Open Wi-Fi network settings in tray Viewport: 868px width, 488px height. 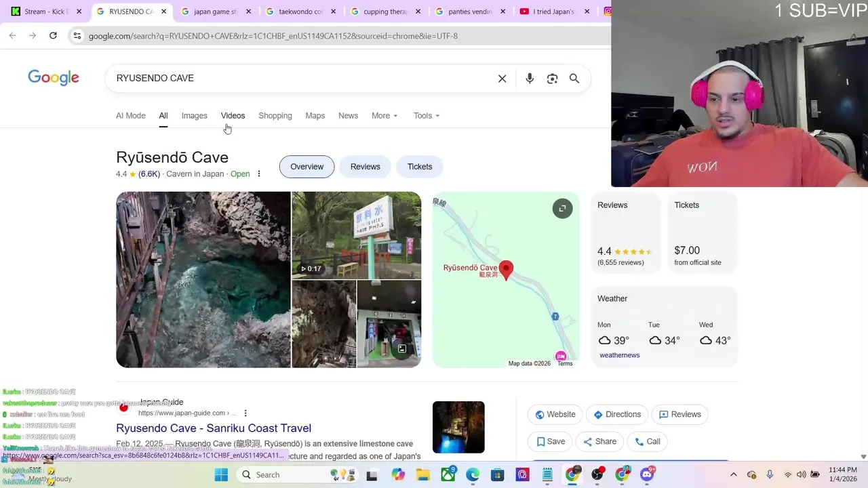(x=787, y=475)
